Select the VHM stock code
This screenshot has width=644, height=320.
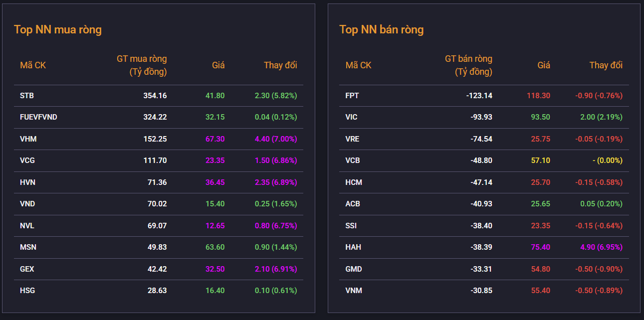point(28,139)
